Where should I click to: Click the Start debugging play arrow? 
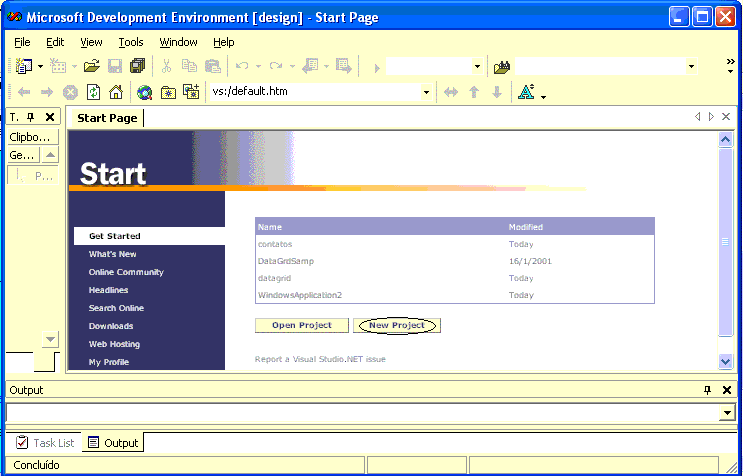coord(377,68)
